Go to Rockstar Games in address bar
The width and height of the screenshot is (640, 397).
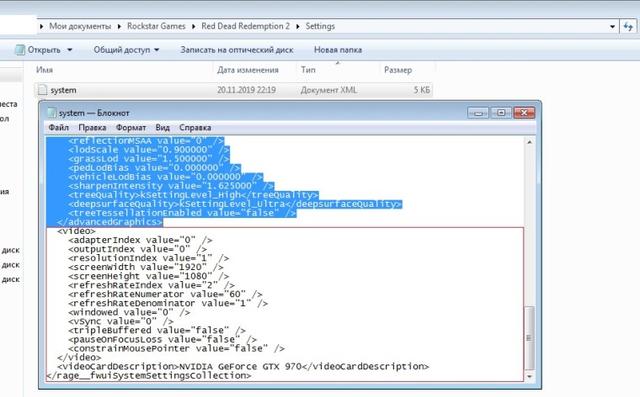coord(156,26)
